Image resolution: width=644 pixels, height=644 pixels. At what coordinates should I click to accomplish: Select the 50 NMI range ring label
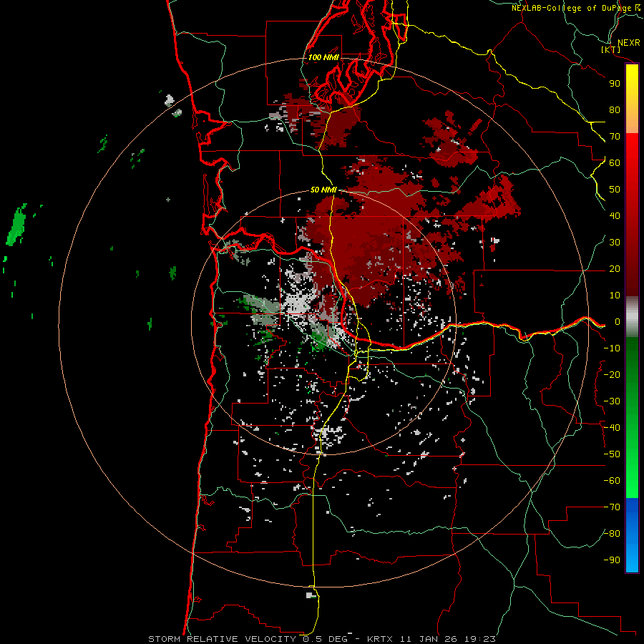point(323,190)
